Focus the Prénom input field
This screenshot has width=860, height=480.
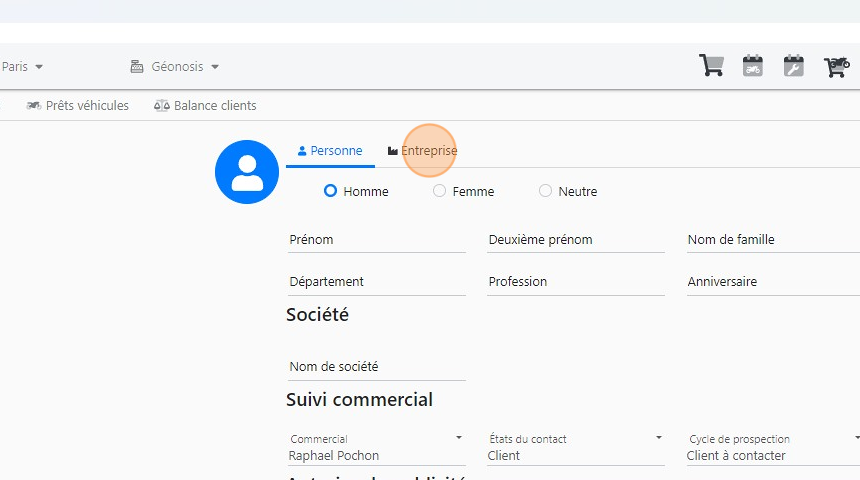[x=377, y=240]
